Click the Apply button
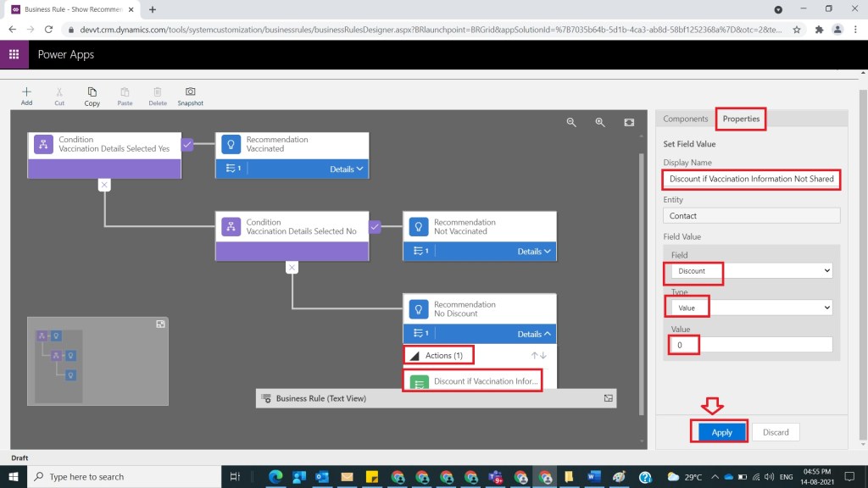The width and height of the screenshot is (868, 488). point(721,432)
